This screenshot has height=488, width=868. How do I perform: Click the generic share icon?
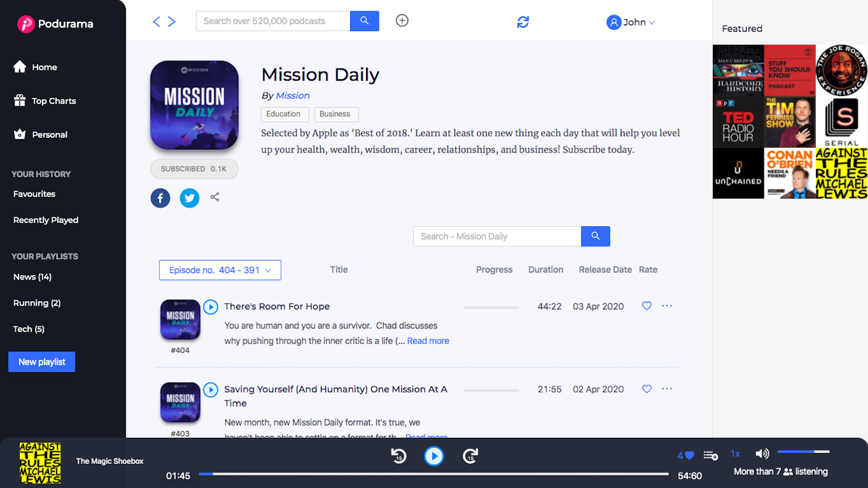coord(215,197)
